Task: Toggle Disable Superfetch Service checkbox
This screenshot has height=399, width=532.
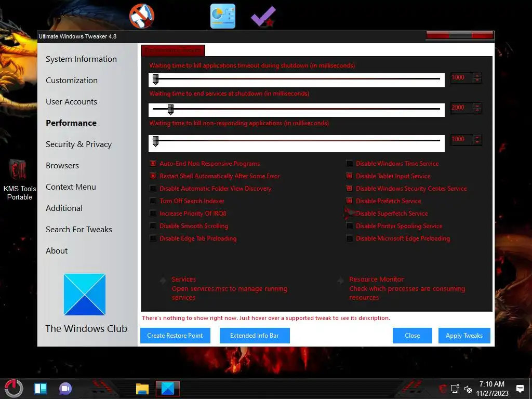Action: point(349,214)
